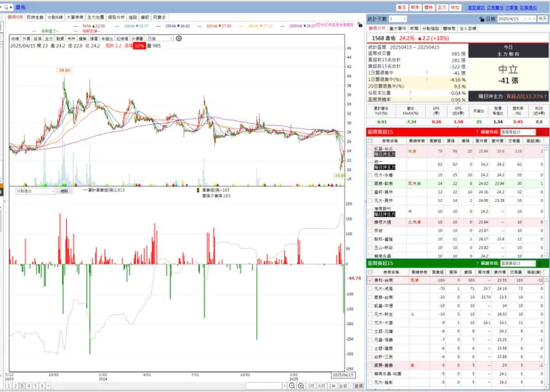Image resolution: width=550 pixels, height=392 pixels.
Task: Tick checkbox for seller 元大-虎尾
Action: [369, 289]
